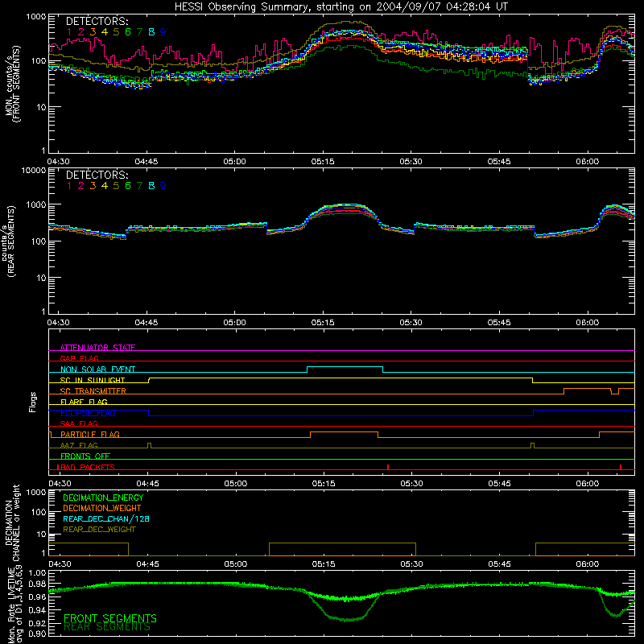Click 04:30 tick under the decimation plot
644x644 pixels.
pyautogui.click(x=60, y=564)
